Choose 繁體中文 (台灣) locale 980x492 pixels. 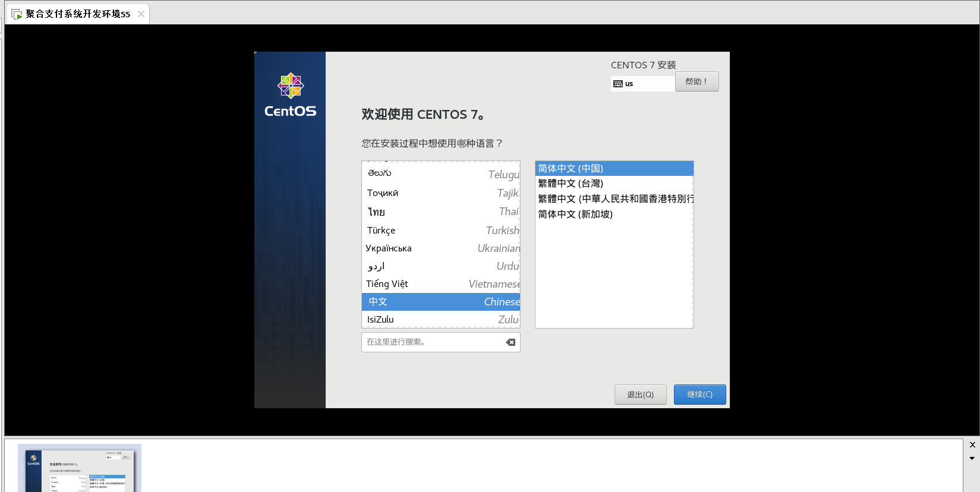point(615,184)
